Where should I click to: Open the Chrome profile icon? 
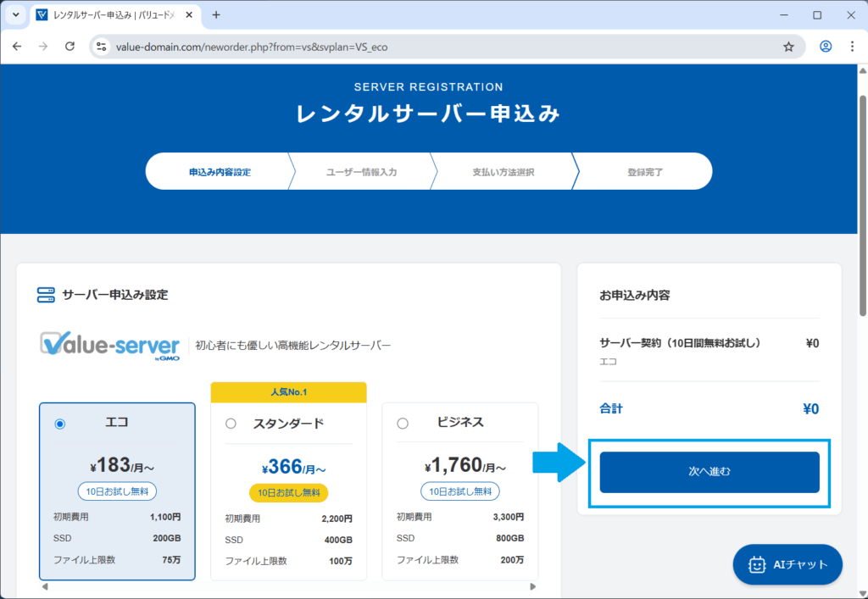[x=825, y=47]
